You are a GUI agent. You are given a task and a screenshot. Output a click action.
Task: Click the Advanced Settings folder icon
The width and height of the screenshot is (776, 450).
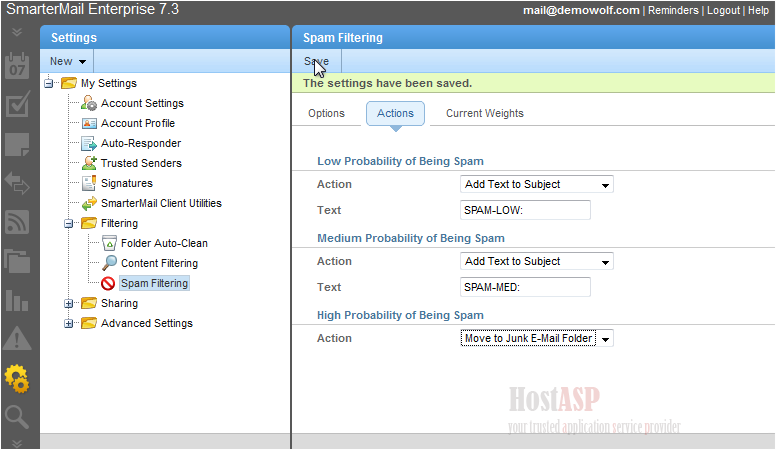pos(89,323)
